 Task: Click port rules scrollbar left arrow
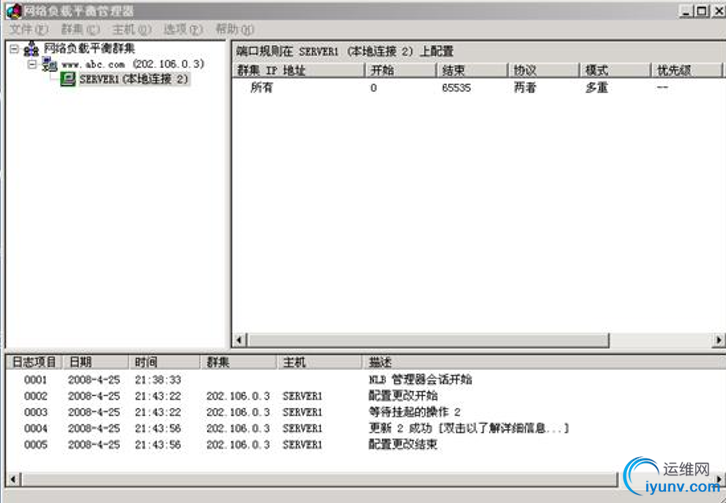[239, 340]
